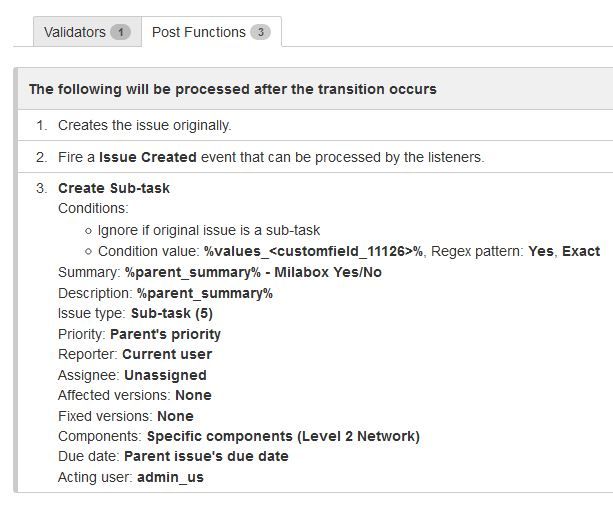
Task: Click the 'processed after the transition occurs' header
Action: coord(232,89)
